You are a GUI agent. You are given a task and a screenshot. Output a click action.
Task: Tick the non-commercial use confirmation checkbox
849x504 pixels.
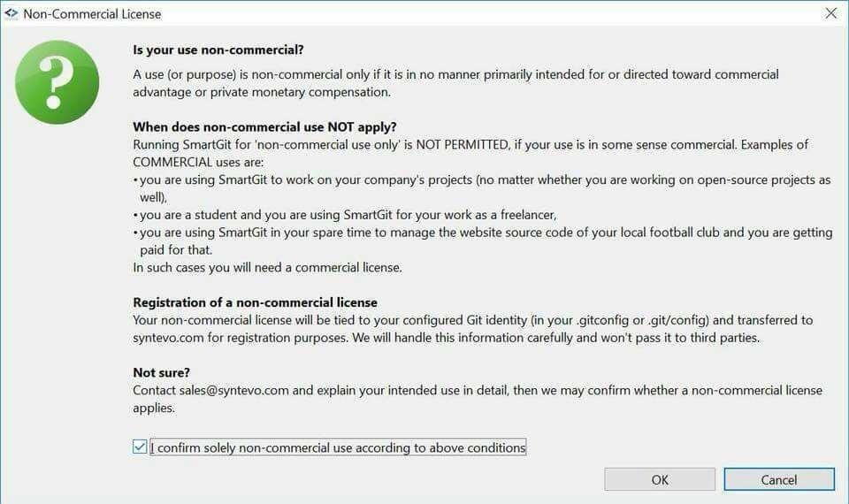139,447
